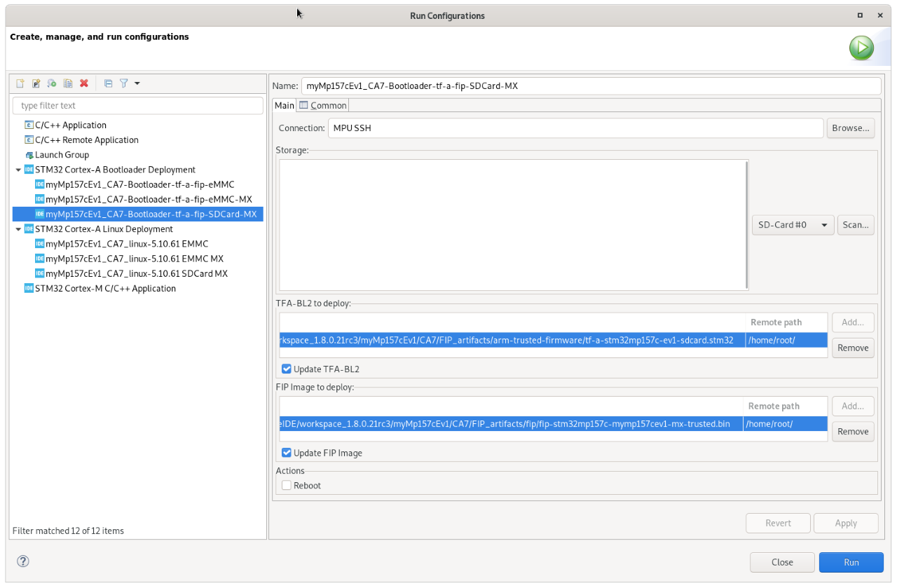Click the Duplicate launch configuration icon
The width and height of the screenshot is (897, 588).
pyautogui.click(x=68, y=83)
